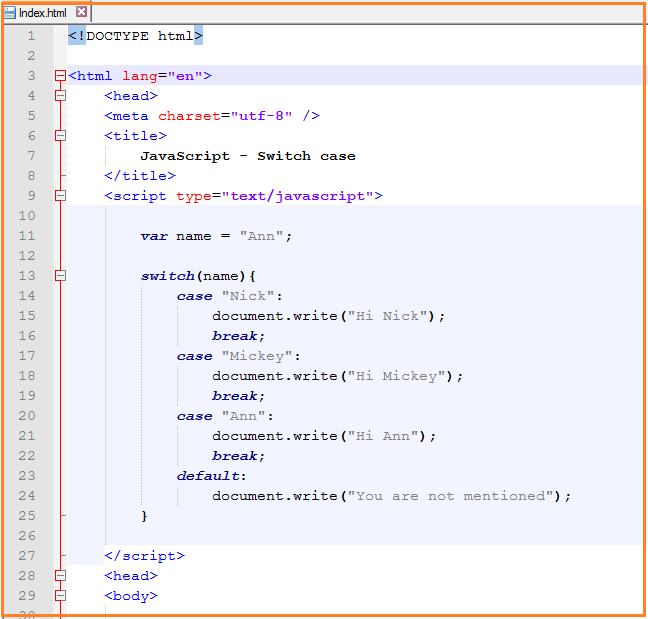The image size is (648, 619).
Task: Click the switch keyword on line 13
Action: click(x=167, y=276)
